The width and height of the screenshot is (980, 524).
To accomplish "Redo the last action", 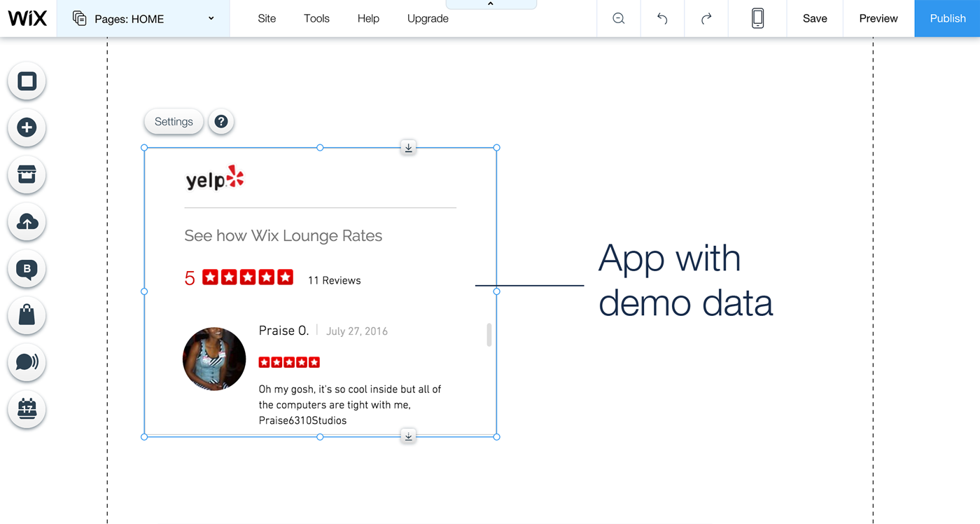I will coord(706,19).
